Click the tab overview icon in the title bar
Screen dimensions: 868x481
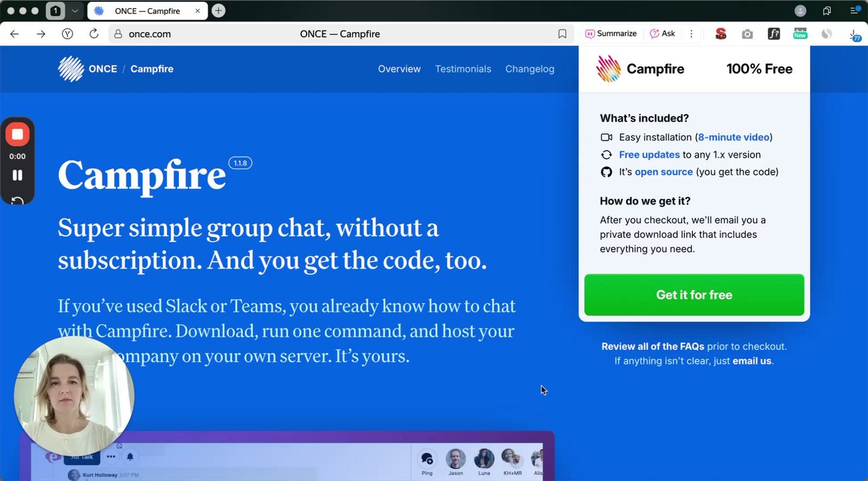pos(827,11)
